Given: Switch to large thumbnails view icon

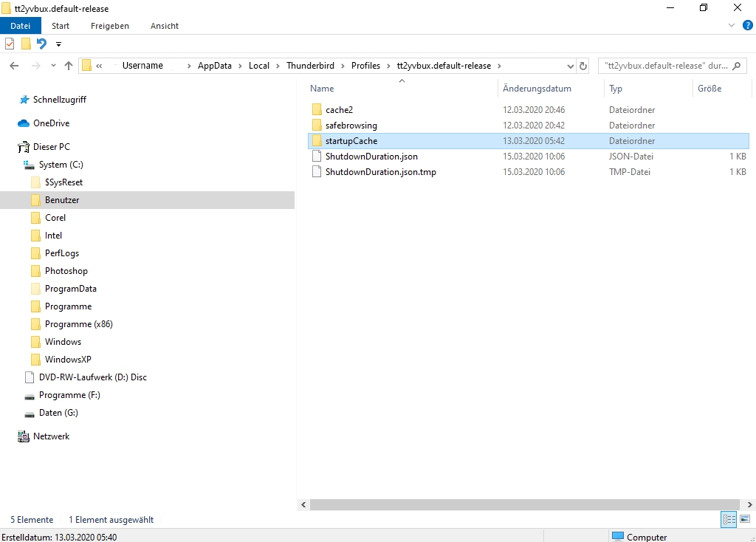Looking at the screenshot, I should [745, 519].
